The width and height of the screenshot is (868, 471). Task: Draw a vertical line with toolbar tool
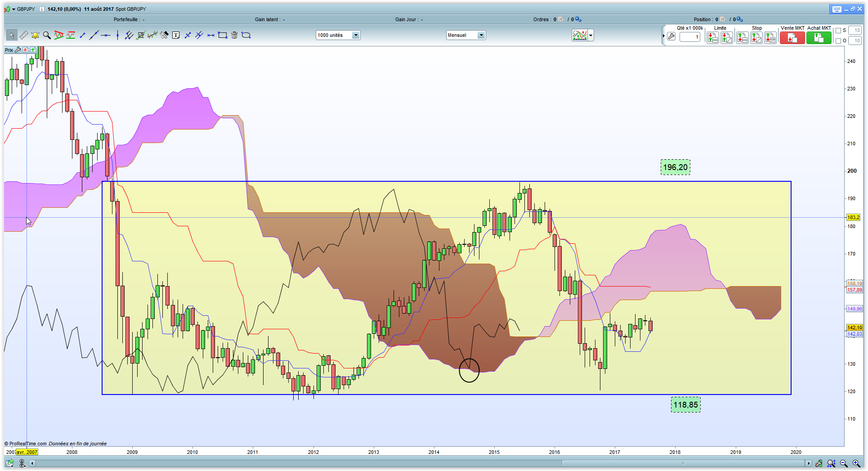click(117, 35)
